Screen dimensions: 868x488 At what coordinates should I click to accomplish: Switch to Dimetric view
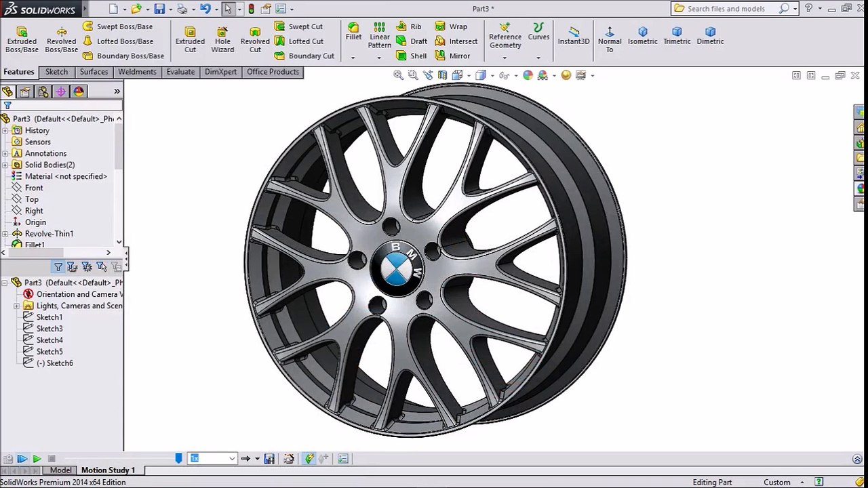[710, 35]
